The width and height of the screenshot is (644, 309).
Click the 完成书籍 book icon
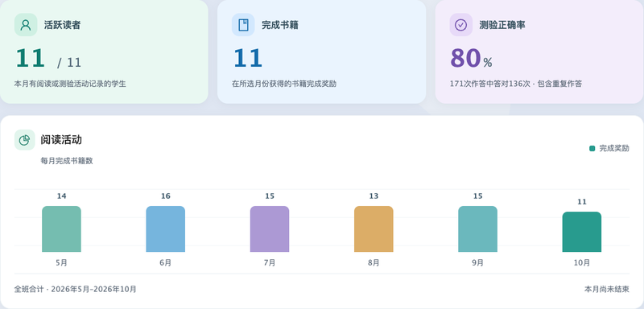(x=243, y=25)
